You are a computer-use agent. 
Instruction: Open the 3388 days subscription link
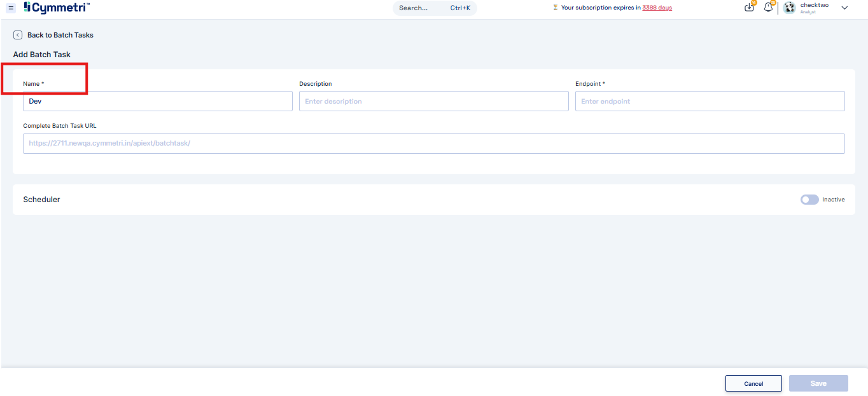(x=657, y=8)
